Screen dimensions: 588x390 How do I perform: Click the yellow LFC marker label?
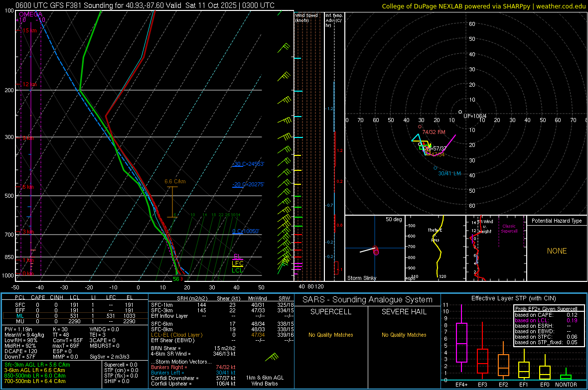tap(237, 263)
